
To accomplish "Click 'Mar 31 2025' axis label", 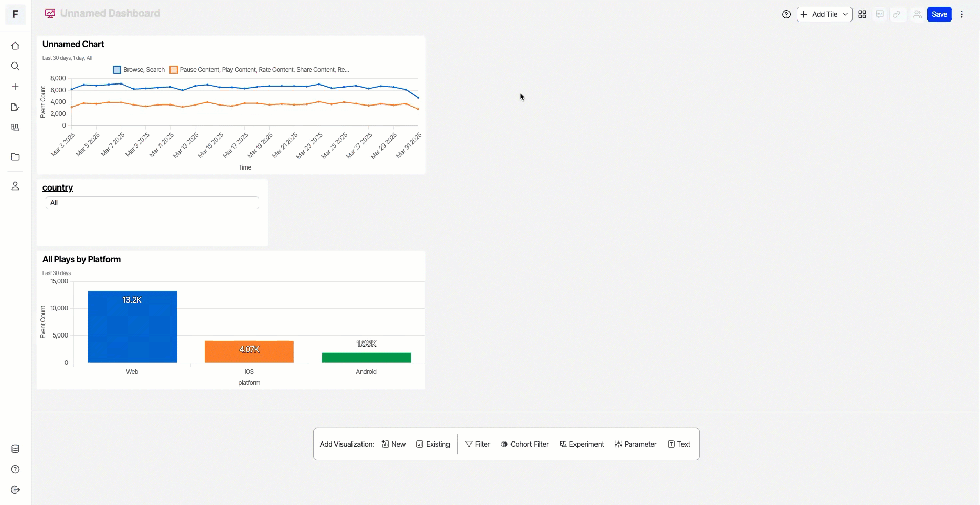I will [409, 145].
